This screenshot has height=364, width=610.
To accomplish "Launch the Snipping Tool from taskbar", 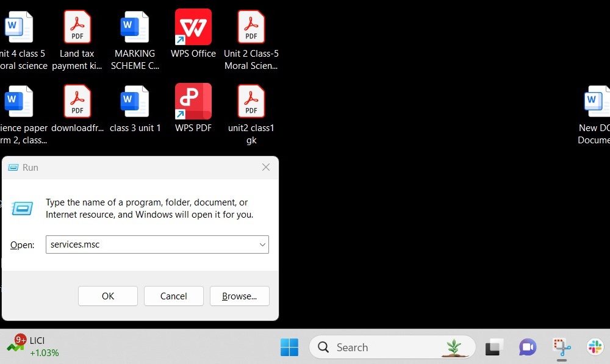I will 561,348.
